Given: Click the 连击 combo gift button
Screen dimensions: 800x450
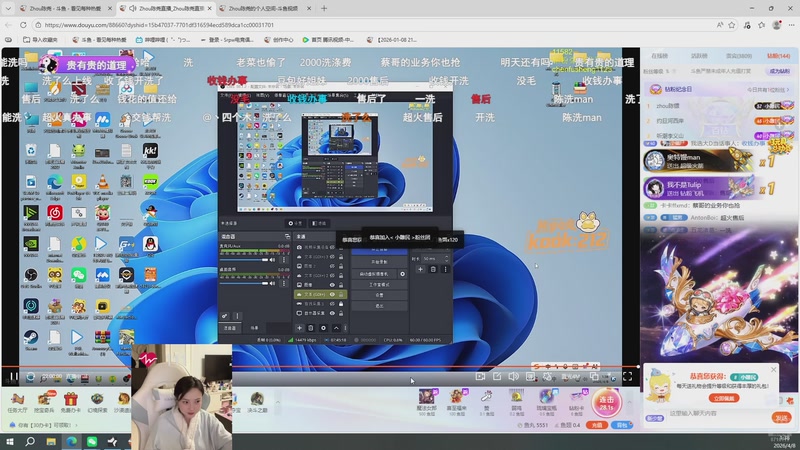Looking at the screenshot, I should [x=607, y=403].
